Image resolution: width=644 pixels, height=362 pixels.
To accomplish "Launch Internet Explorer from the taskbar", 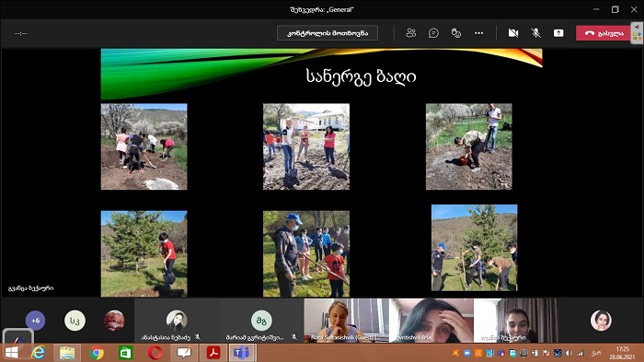I will pos(39,353).
